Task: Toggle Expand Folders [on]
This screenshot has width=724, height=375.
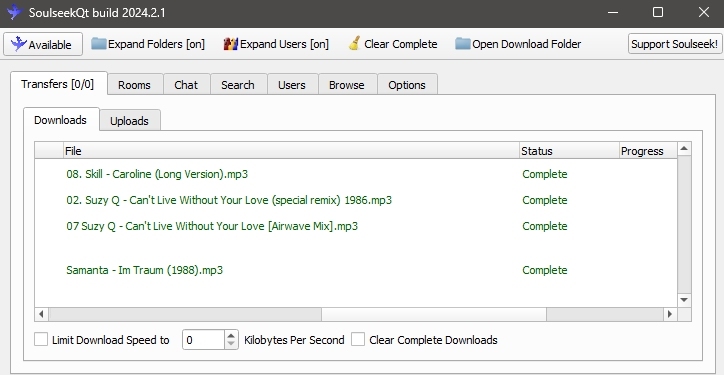Action: click(148, 44)
